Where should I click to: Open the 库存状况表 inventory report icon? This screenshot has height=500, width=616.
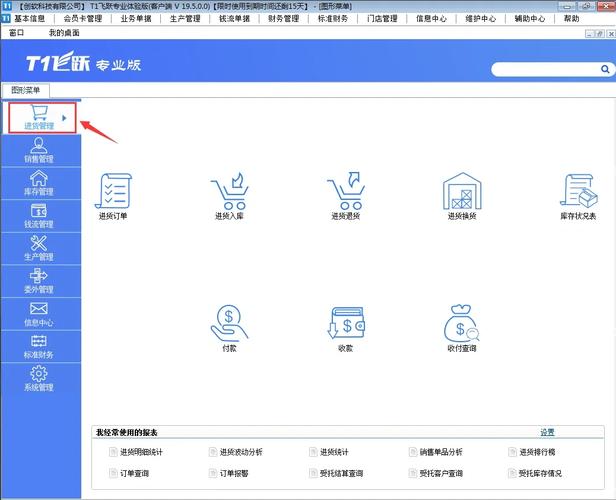point(578,190)
